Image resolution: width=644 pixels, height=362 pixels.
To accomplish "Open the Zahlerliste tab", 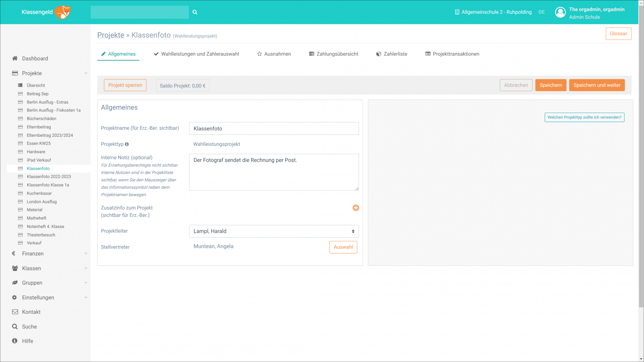I will [392, 54].
